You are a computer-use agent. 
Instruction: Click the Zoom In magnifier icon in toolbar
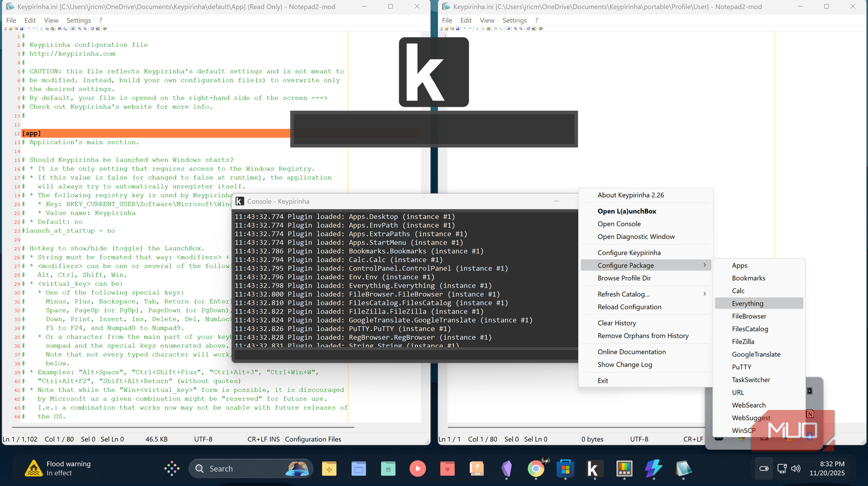[x=79, y=29]
